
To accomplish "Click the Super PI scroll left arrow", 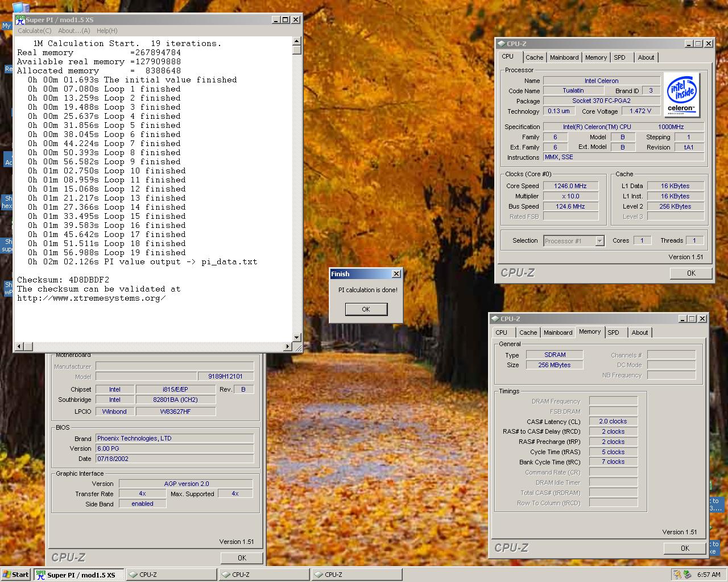I will [19, 346].
